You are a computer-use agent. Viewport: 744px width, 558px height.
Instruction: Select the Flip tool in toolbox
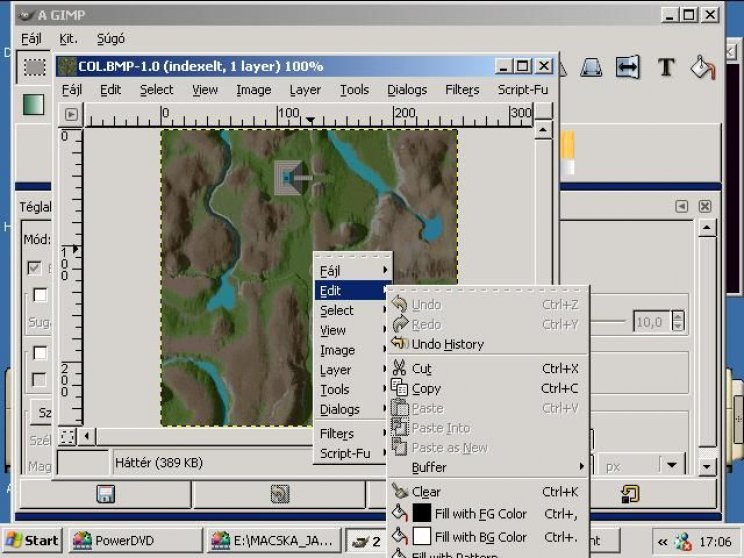click(x=627, y=67)
